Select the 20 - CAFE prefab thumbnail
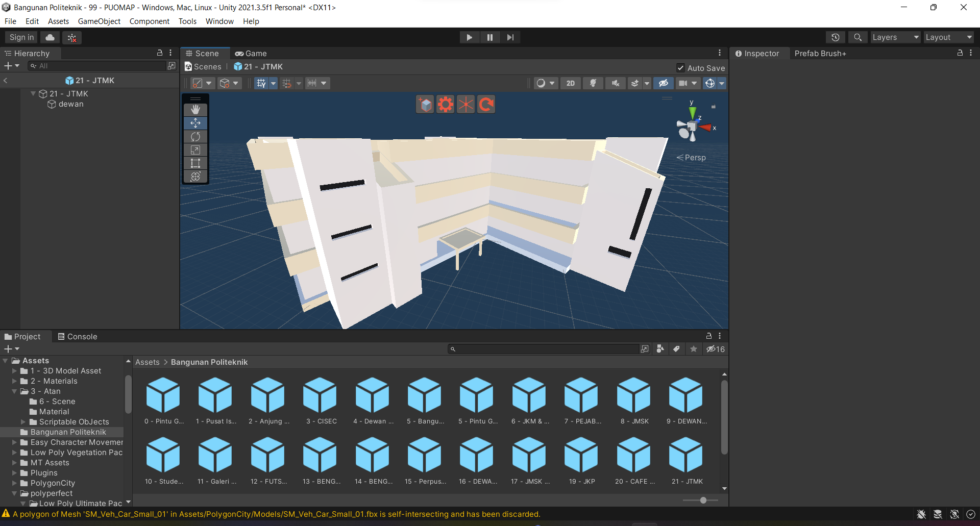980x526 pixels. 634,455
